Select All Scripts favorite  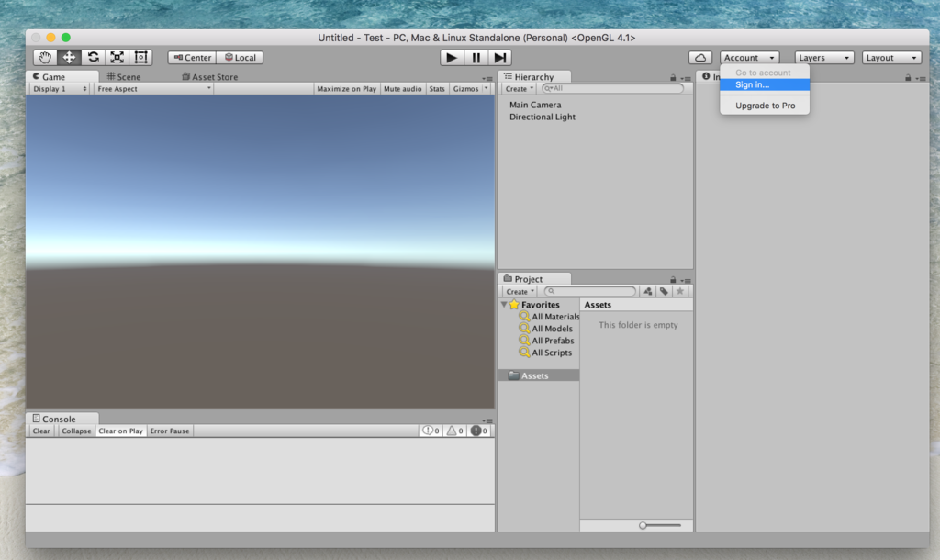point(545,353)
